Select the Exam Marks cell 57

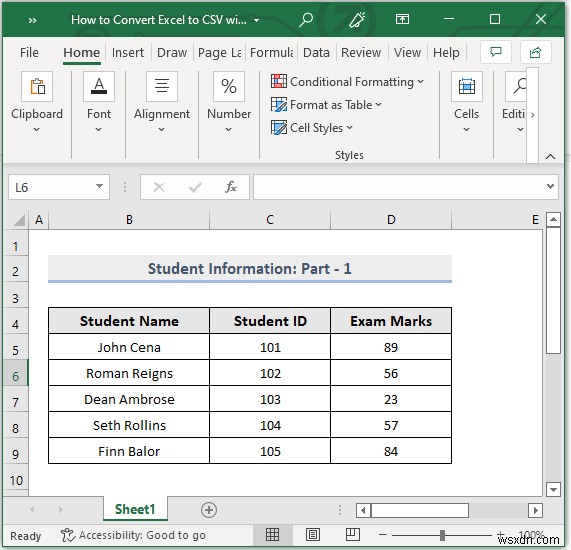tap(391, 425)
